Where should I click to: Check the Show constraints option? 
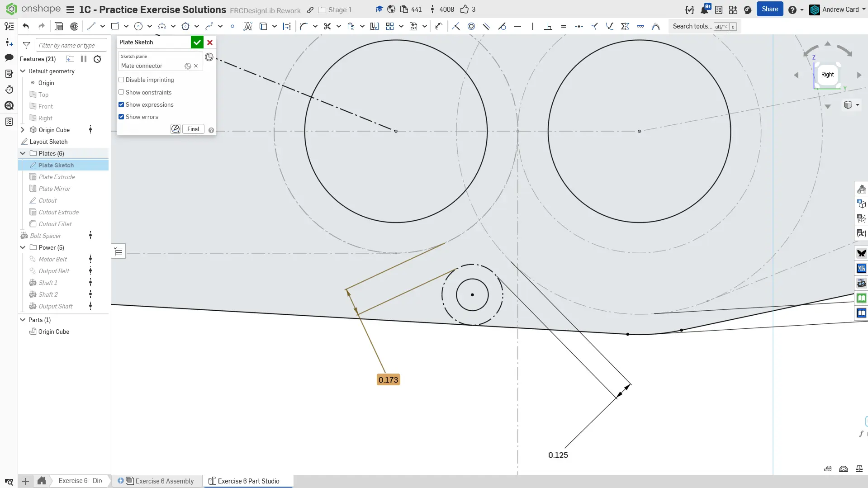[x=121, y=92]
